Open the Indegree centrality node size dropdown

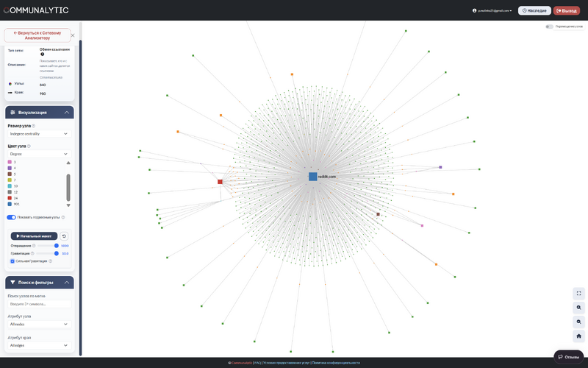[x=40, y=134]
